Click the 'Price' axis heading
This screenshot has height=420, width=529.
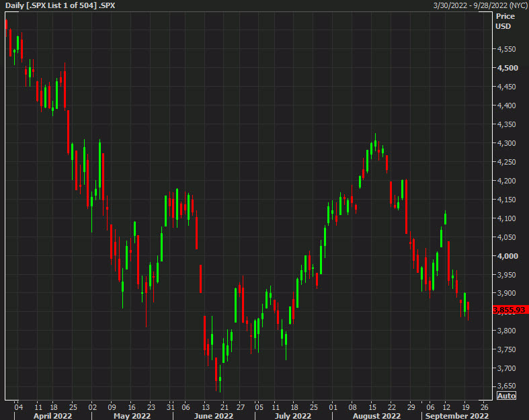[505, 16]
